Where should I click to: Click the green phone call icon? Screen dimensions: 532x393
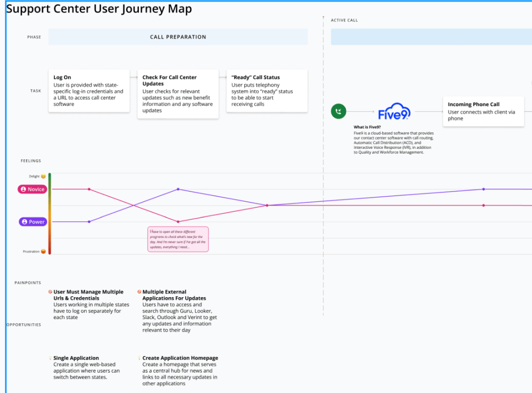click(339, 111)
